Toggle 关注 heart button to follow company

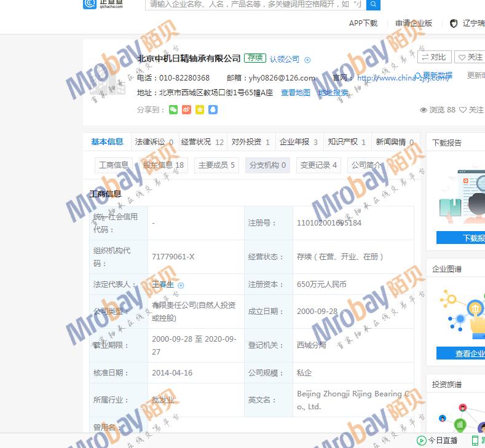(x=470, y=57)
